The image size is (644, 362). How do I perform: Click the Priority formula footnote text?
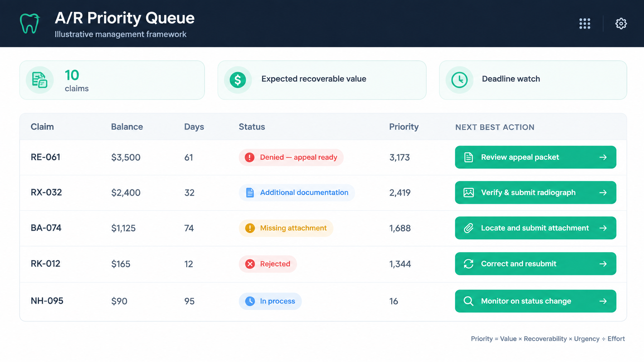coord(548,339)
